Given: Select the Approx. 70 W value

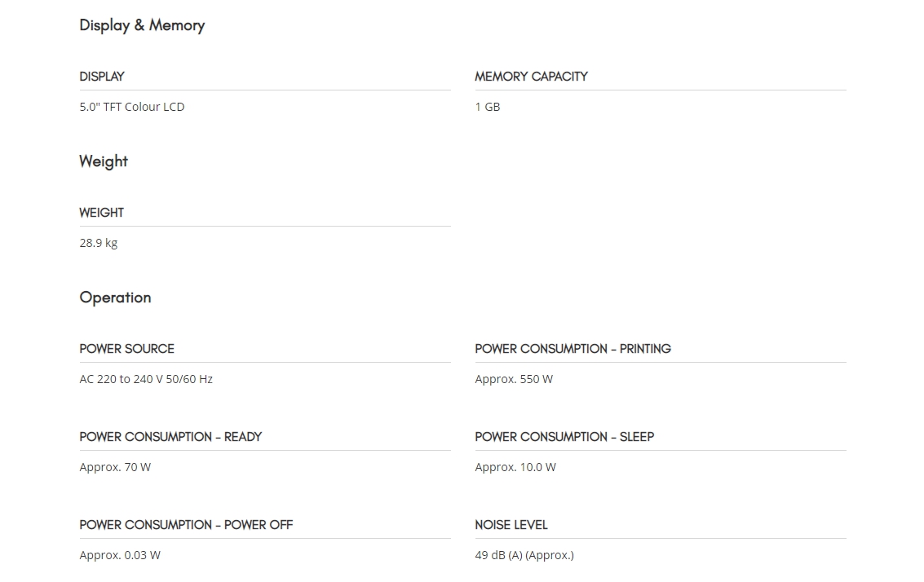Looking at the screenshot, I should 115,467.
